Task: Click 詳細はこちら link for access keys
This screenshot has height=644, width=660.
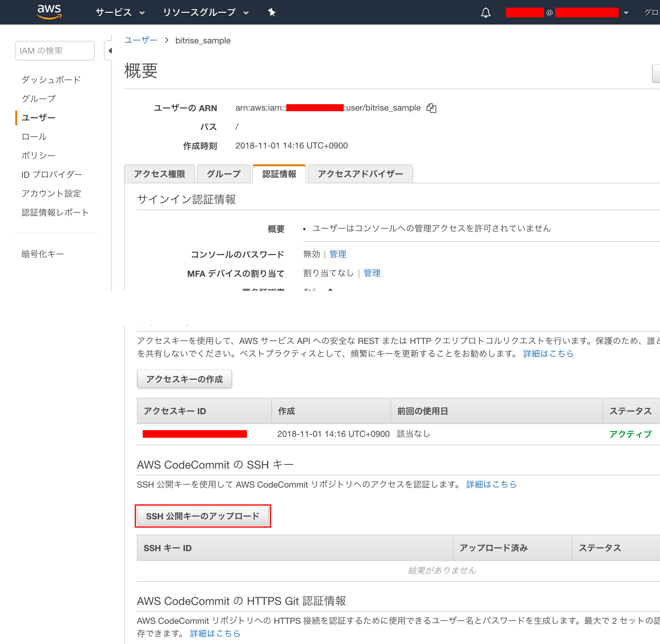Action: [x=548, y=353]
